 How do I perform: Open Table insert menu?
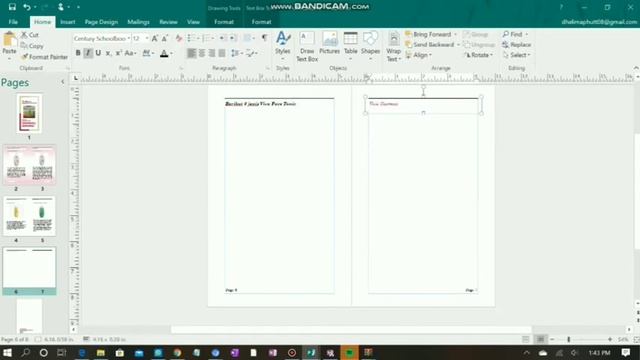coord(351,46)
